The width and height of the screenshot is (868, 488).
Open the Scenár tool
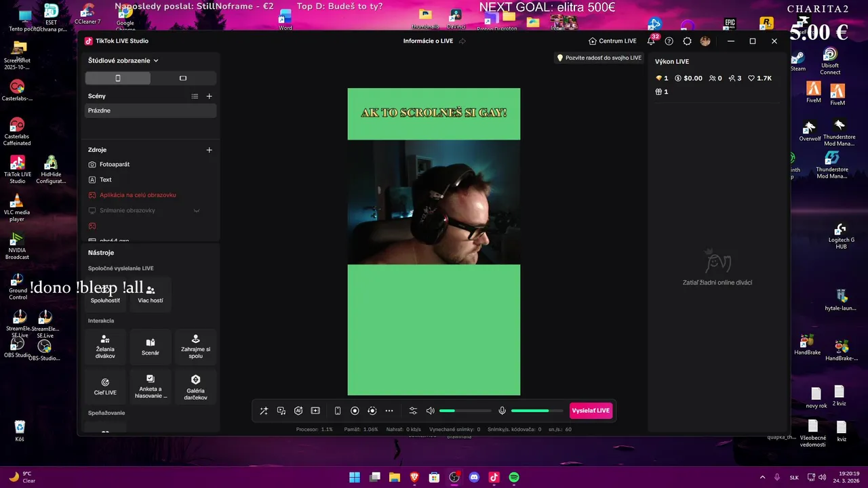click(x=151, y=346)
